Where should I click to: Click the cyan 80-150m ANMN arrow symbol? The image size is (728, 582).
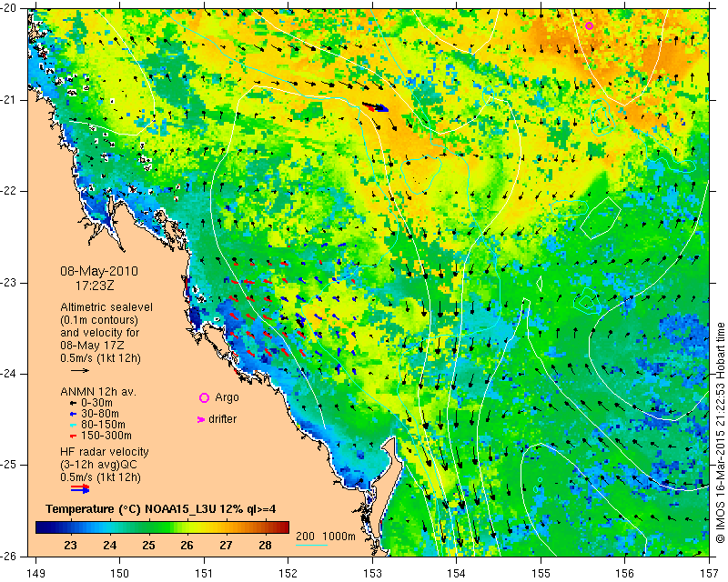pos(73,425)
